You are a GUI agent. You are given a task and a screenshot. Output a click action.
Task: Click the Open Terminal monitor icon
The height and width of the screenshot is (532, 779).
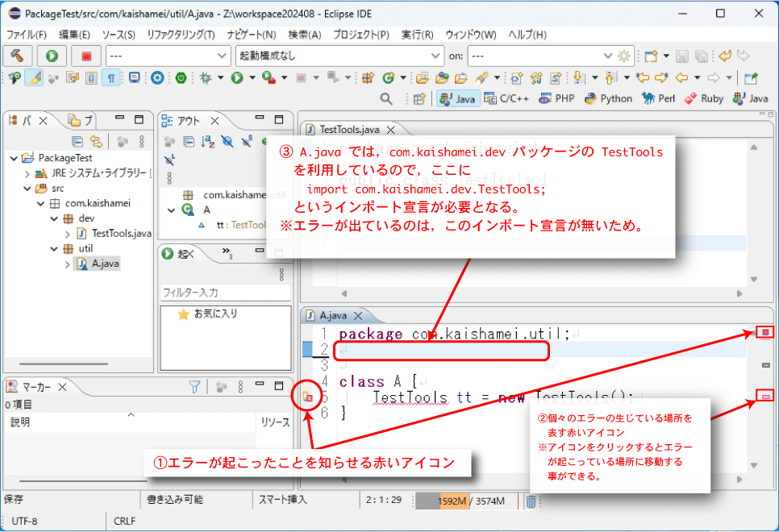coord(134,77)
